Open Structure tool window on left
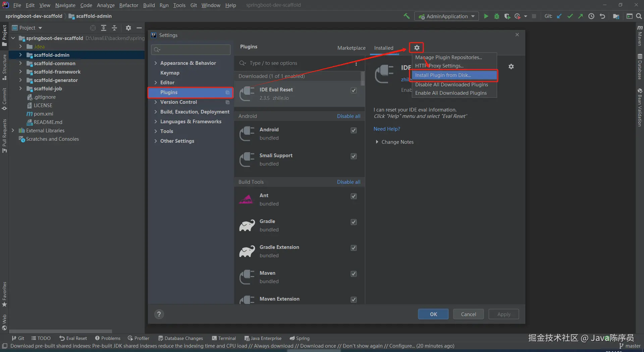The width and height of the screenshot is (644, 352). tap(4, 67)
